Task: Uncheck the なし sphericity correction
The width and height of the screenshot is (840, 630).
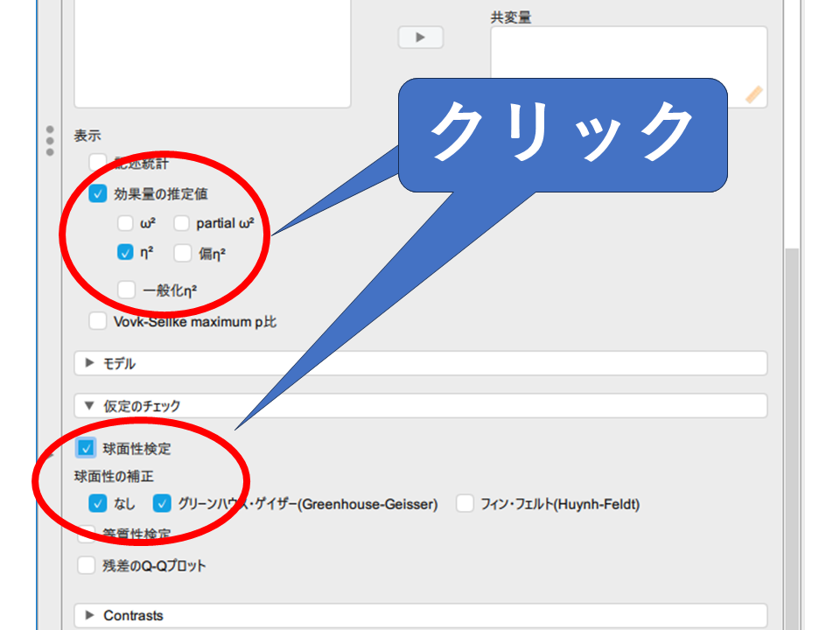Action: pos(98,504)
